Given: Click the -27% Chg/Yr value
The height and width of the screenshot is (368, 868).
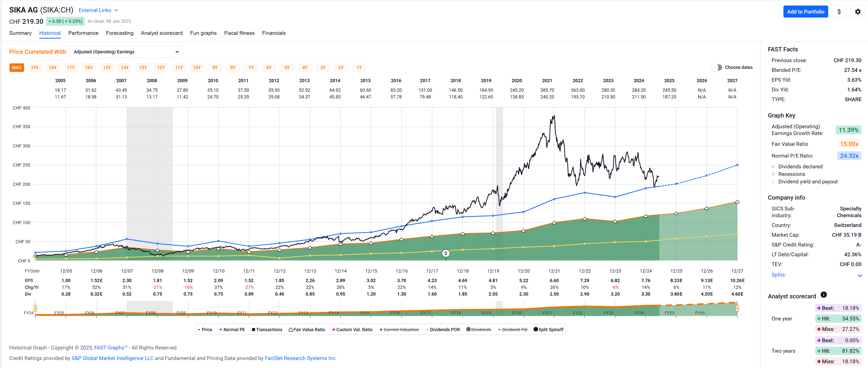Looking at the screenshot, I should point(249,287).
